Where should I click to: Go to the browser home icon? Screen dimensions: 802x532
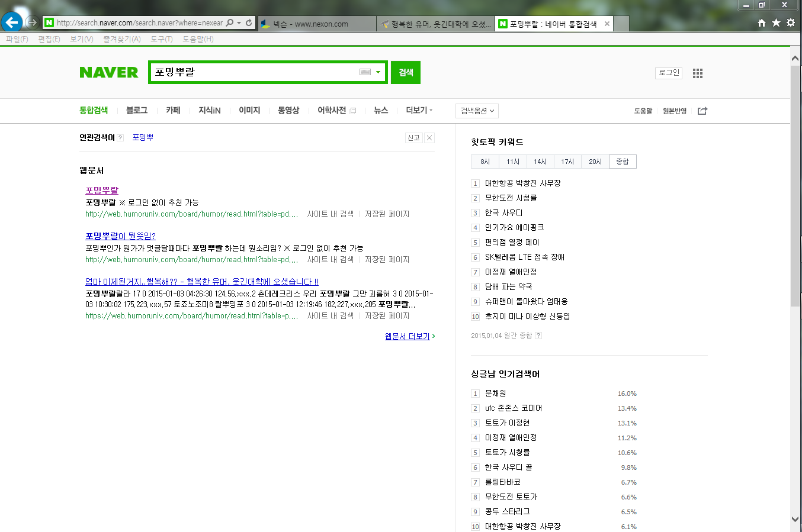(762, 22)
